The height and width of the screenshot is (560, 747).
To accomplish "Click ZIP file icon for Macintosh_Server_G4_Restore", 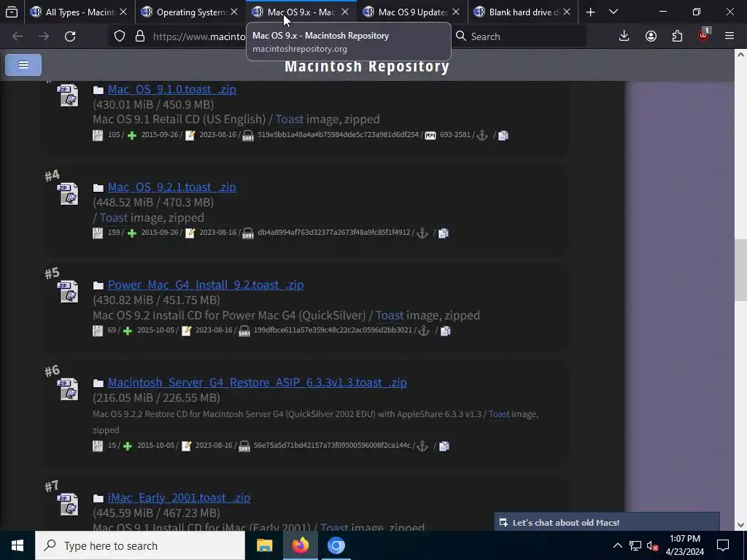I will (x=69, y=389).
